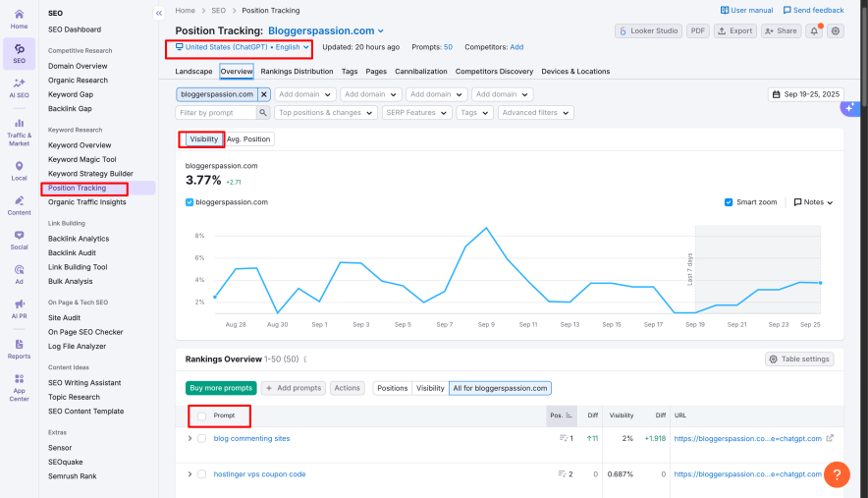Open the Pages tab
The width and height of the screenshot is (868, 498).
click(x=376, y=72)
